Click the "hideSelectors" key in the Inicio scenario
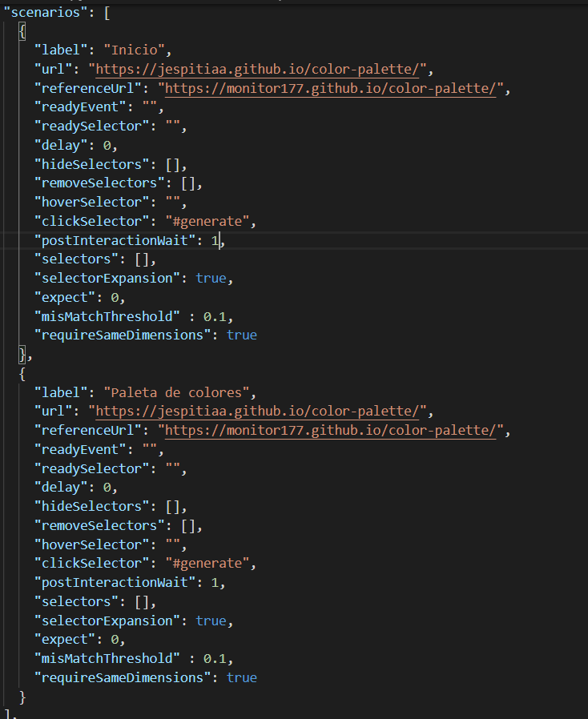The width and height of the screenshot is (588, 719). click(92, 164)
